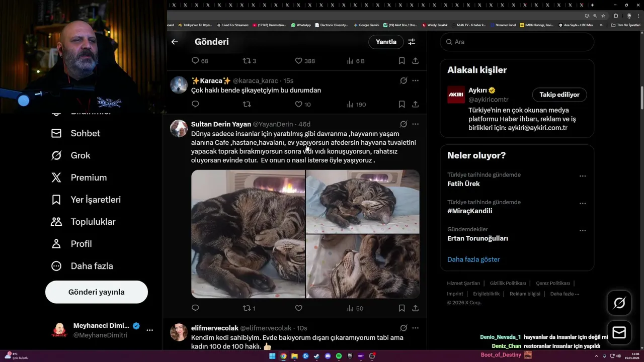The height and width of the screenshot is (362, 644).
Task: Open more options on elifmervecolak's reply
Action: (x=415, y=328)
